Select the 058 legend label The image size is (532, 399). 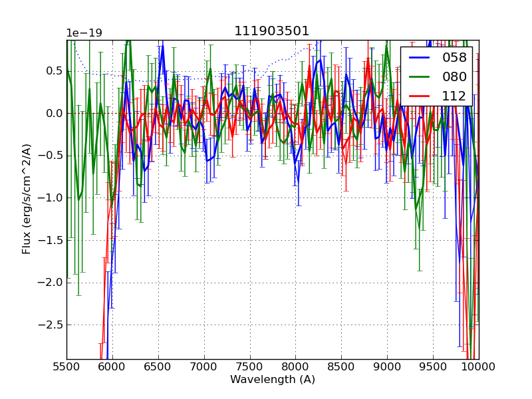454,58
